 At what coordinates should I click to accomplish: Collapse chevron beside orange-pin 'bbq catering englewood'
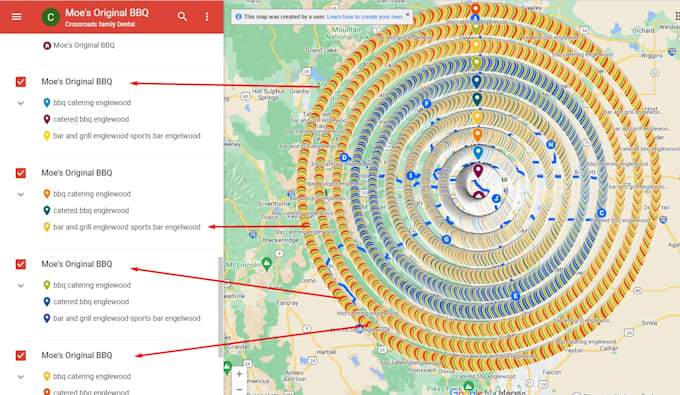20,194
